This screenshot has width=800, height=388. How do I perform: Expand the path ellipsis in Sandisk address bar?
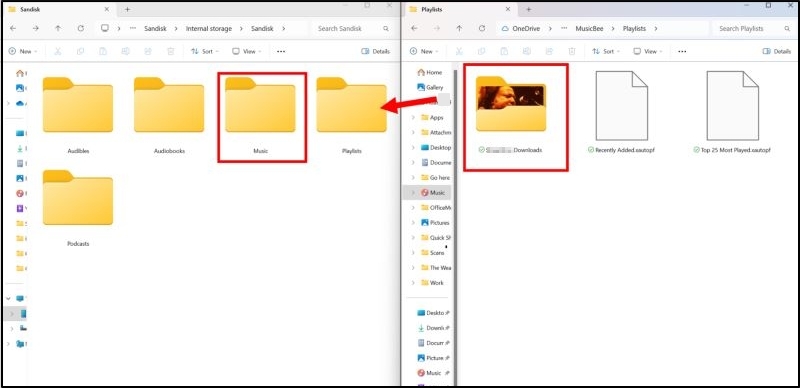(x=133, y=29)
